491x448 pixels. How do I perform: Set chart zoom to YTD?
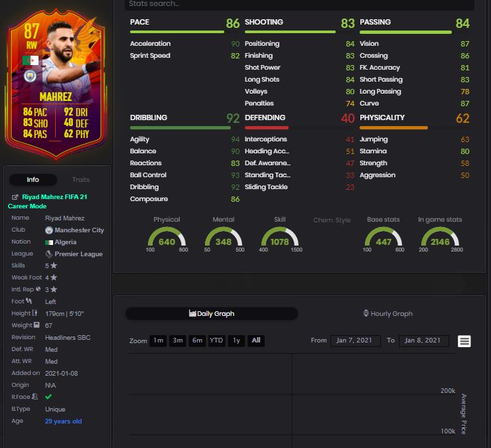[216, 340]
